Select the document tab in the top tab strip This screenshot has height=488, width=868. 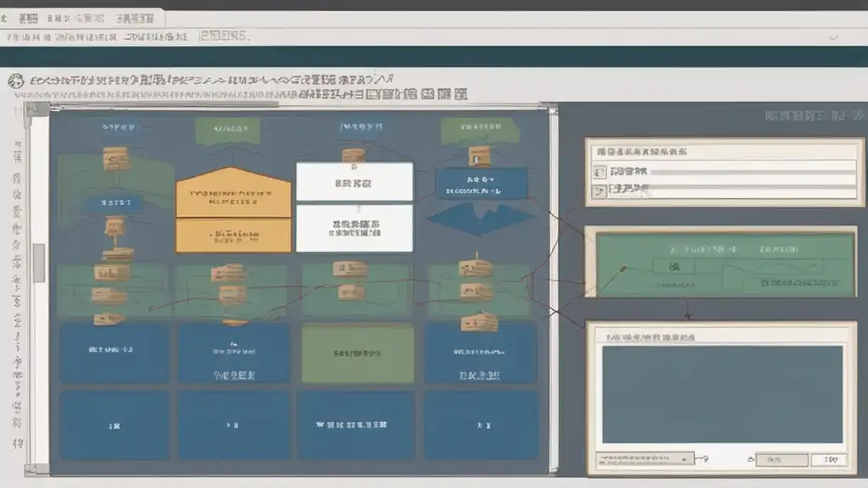pos(83,19)
